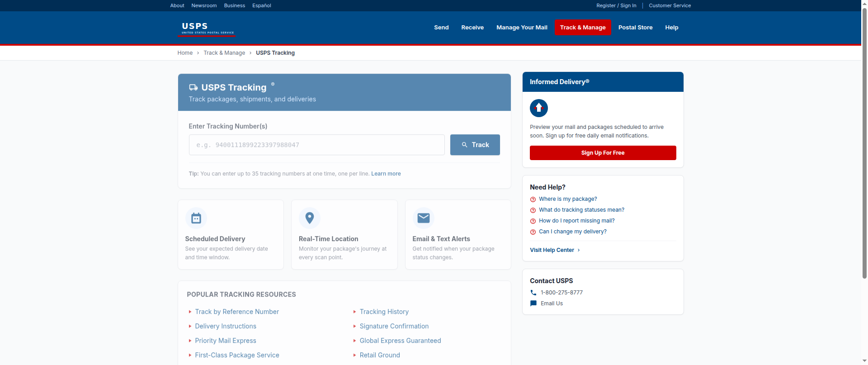Click the Track button

475,145
